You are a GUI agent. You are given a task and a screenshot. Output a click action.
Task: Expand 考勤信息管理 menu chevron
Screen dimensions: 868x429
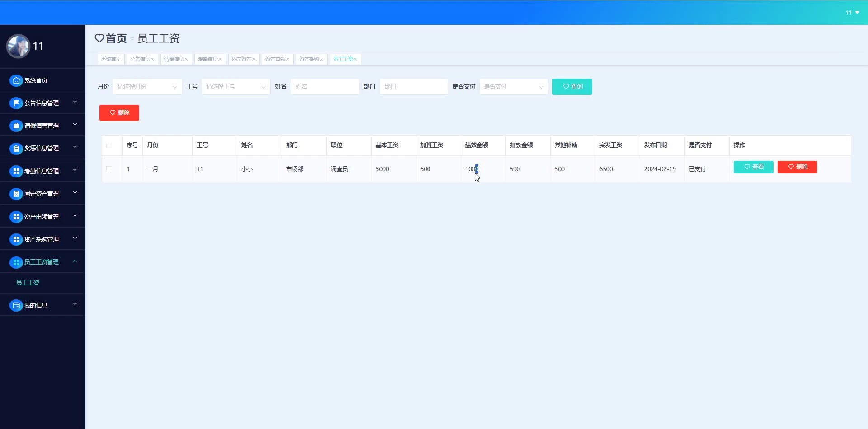click(x=75, y=170)
